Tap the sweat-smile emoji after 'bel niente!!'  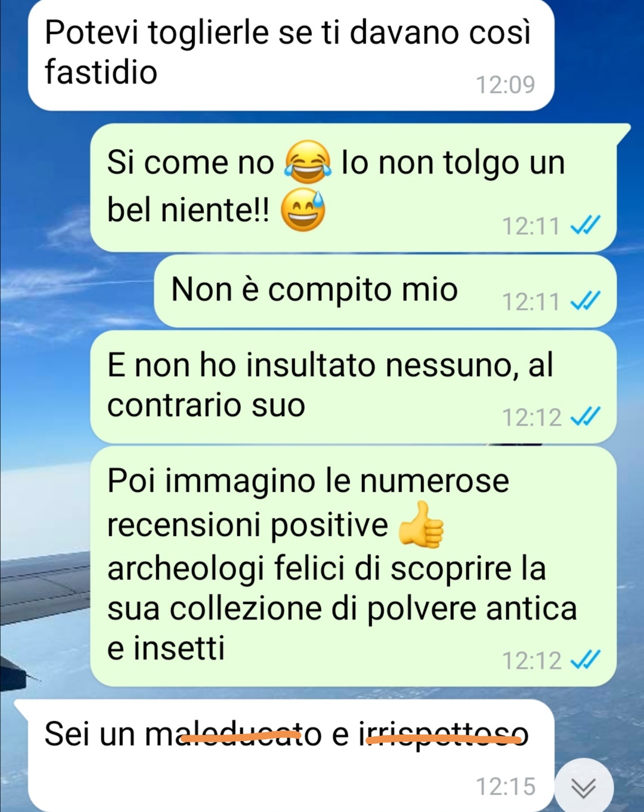(x=303, y=209)
